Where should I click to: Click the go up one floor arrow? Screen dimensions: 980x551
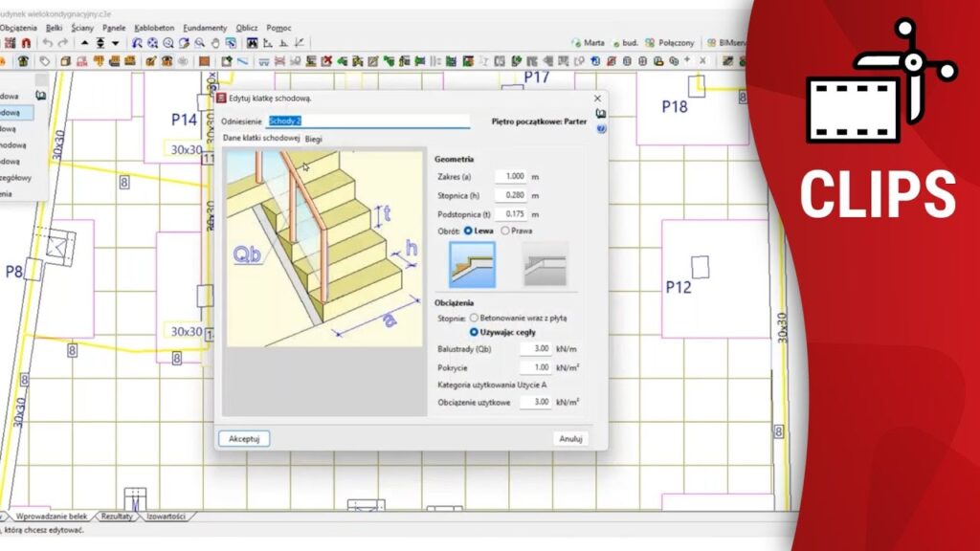point(84,43)
